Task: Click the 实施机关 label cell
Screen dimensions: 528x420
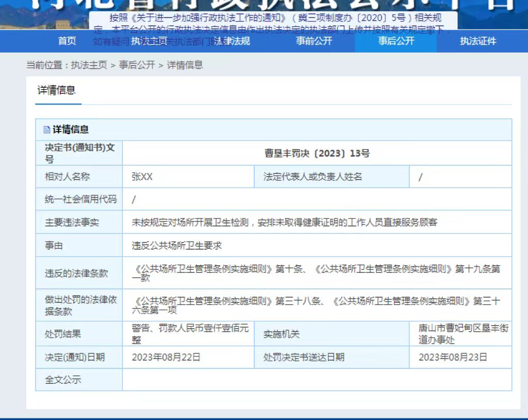Action: click(x=332, y=334)
